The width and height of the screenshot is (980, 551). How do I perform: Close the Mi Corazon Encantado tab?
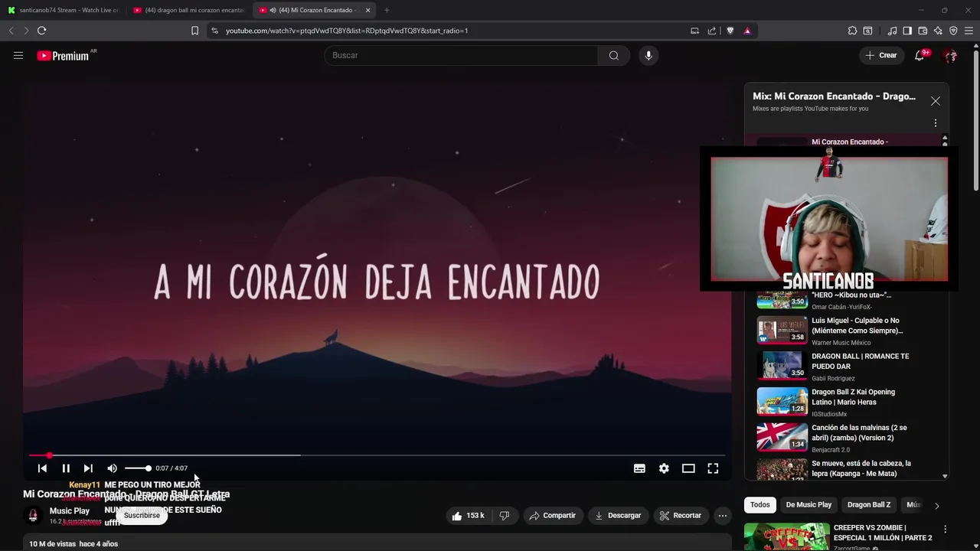click(x=367, y=10)
